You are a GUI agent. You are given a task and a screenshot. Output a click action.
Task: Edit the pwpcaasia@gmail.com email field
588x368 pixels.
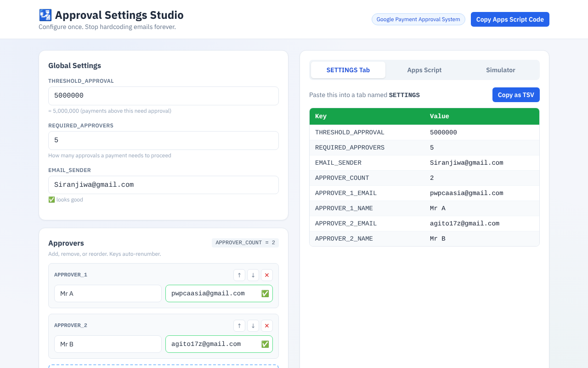219,293
